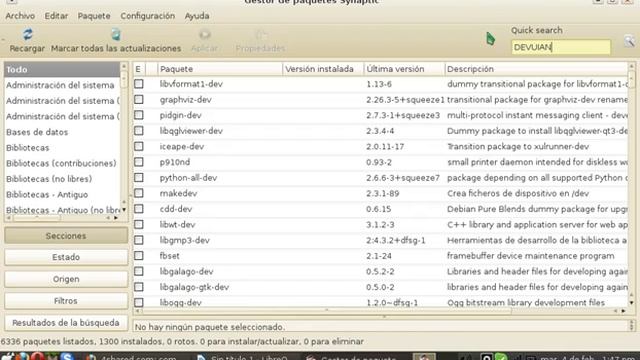The image size is (640, 360).
Task: Click the sections list horizontal scroll-right arrow
Action: [116, 218]
